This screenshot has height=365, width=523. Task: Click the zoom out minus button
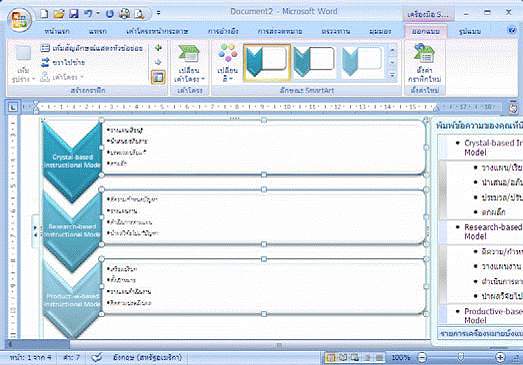[x=422, y=358]
